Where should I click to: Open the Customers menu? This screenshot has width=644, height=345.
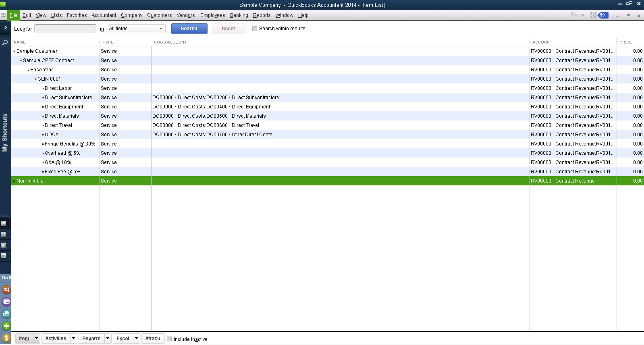pos(160,15)
